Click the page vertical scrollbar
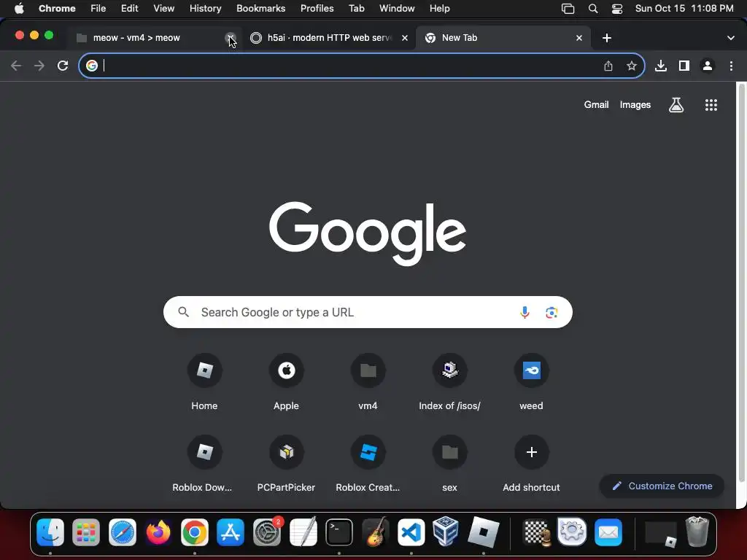This screenshot has height=560, width=747. pos(741,284)
